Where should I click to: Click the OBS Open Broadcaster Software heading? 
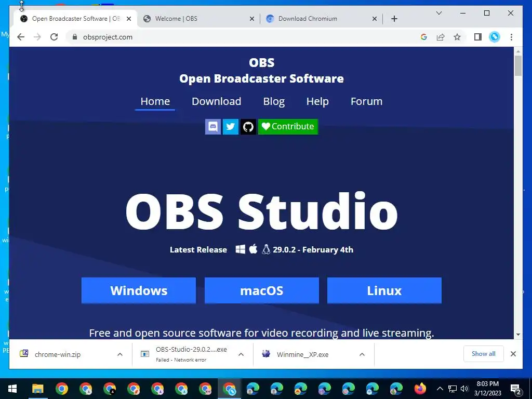pos(262,71)
